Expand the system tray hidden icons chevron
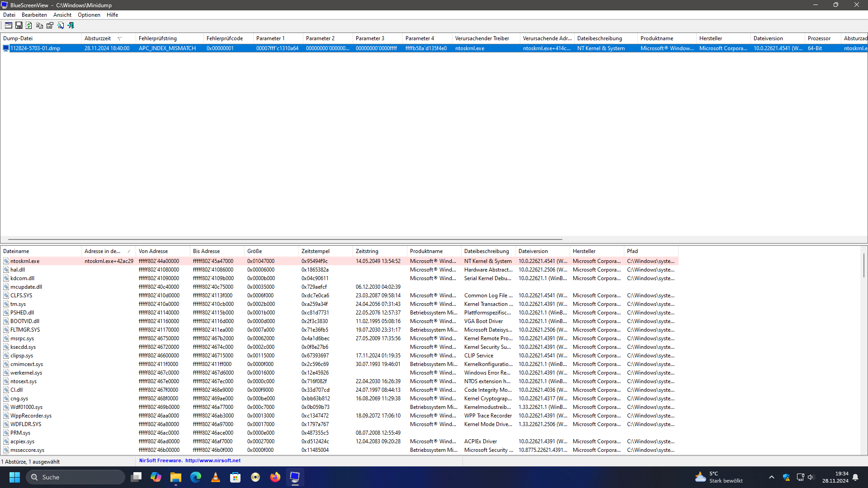868x488 pixels. [x=772, y=477]
